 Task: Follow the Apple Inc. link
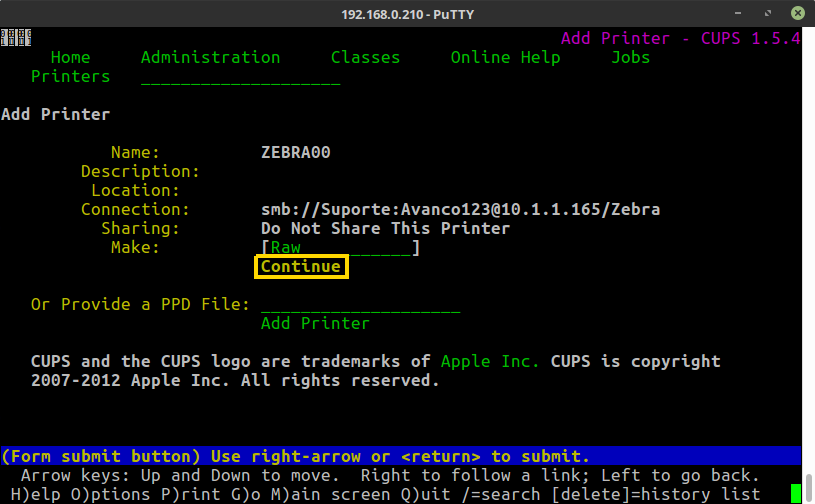(490, 361)
